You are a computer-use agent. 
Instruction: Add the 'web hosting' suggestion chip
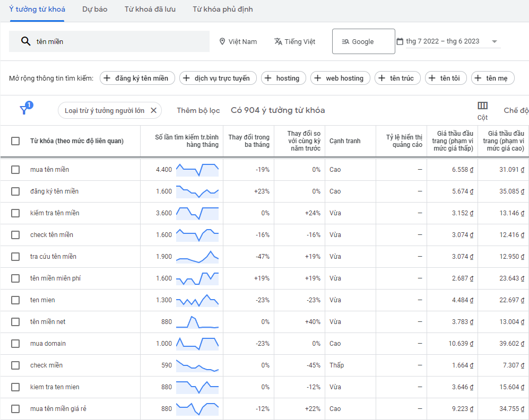point(340,78)
